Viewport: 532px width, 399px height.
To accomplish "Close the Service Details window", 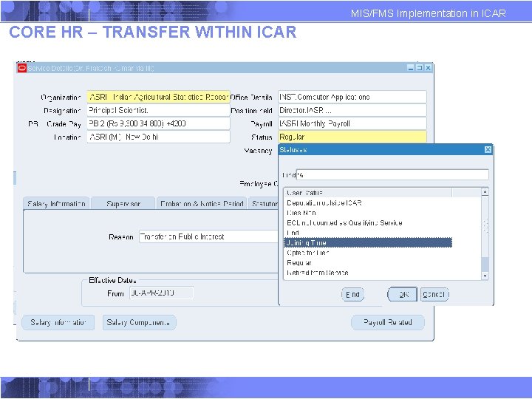I will (428, 68).
